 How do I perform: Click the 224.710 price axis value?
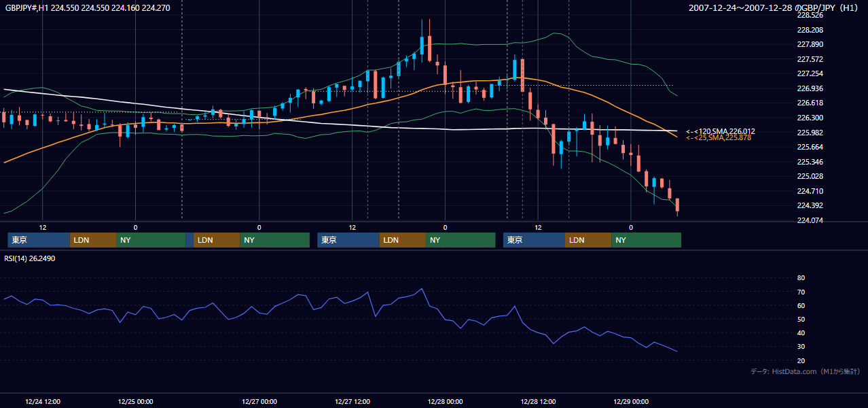[810, 191]
